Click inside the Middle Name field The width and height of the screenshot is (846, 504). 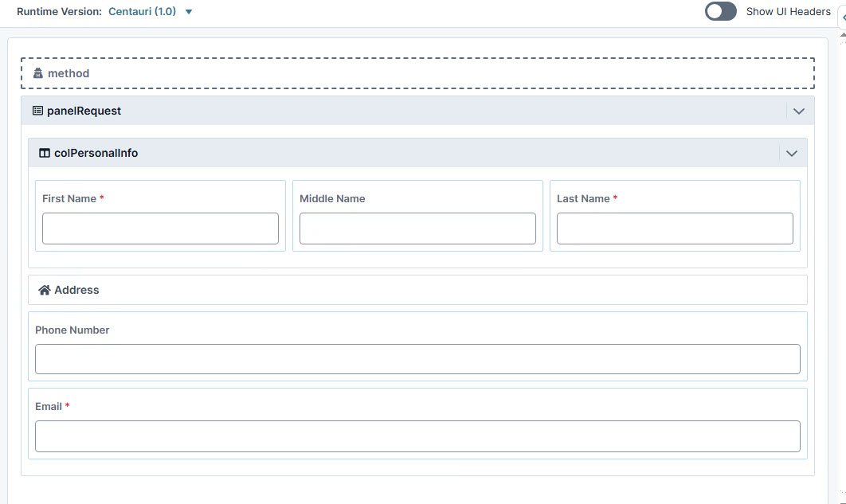click(x=417, y=229)
